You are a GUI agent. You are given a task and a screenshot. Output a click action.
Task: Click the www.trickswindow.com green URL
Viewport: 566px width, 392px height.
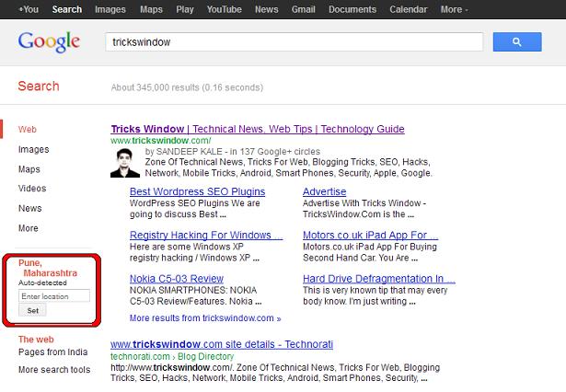point(161,141)
